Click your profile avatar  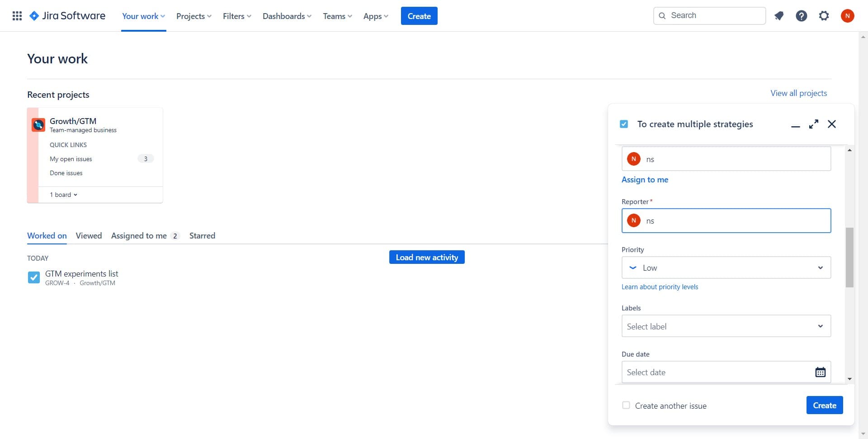(848, 15)
